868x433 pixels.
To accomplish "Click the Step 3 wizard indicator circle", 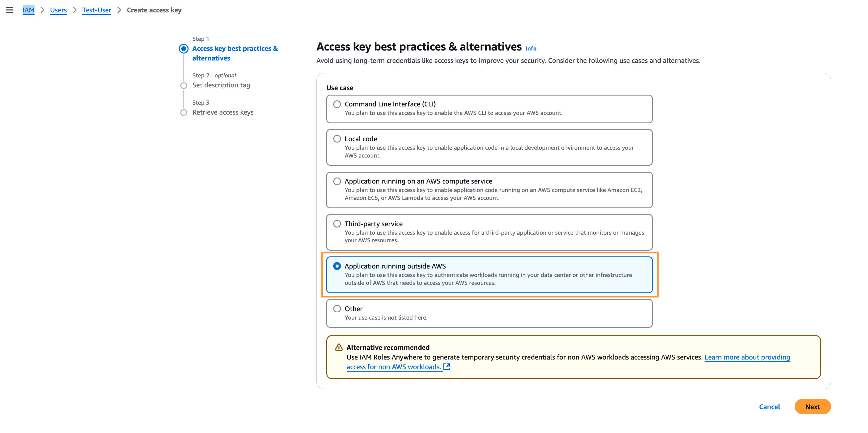I will click(x=184, y=112).
